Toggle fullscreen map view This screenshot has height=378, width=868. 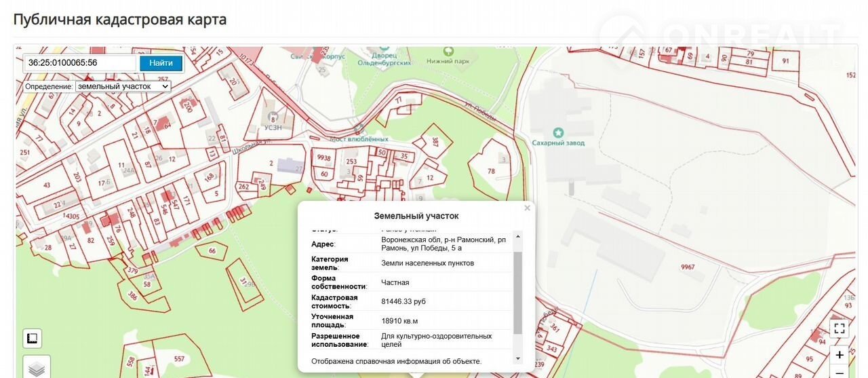click(840, 329)
